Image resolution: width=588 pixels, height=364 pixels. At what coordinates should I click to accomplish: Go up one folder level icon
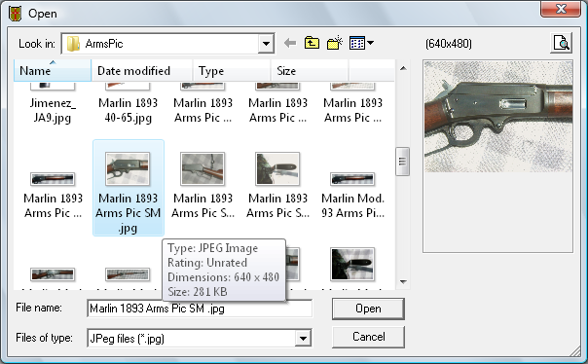tap(312, 43)
